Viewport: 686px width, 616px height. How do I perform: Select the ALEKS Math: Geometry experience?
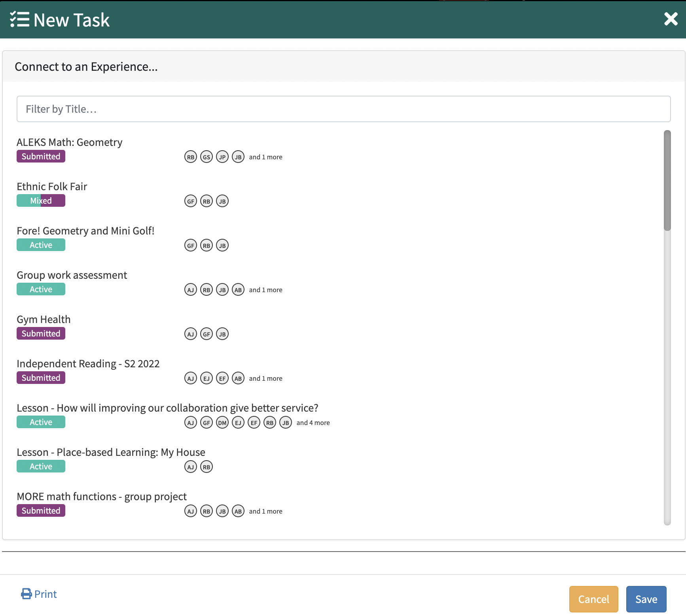pyautogui.click(x=70, y=142)
